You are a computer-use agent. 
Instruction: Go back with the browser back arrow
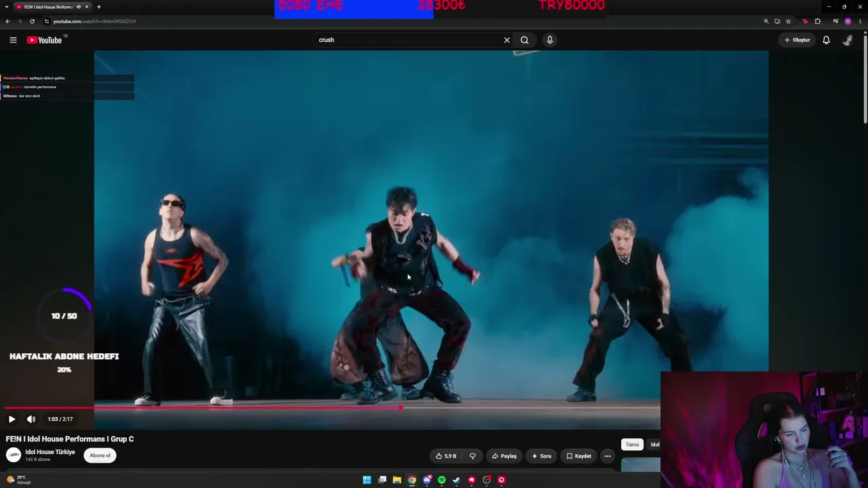(7, 21)
